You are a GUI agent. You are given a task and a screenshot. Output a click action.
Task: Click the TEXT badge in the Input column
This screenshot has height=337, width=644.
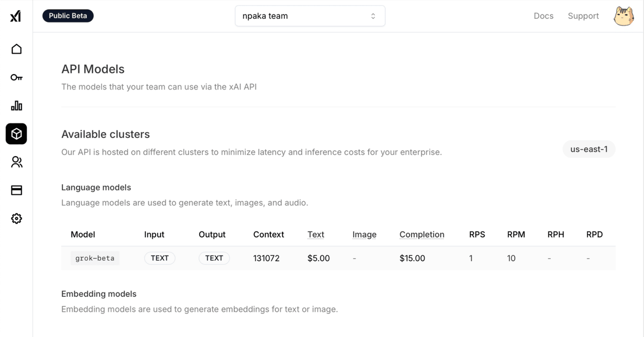tap(159, 258)
